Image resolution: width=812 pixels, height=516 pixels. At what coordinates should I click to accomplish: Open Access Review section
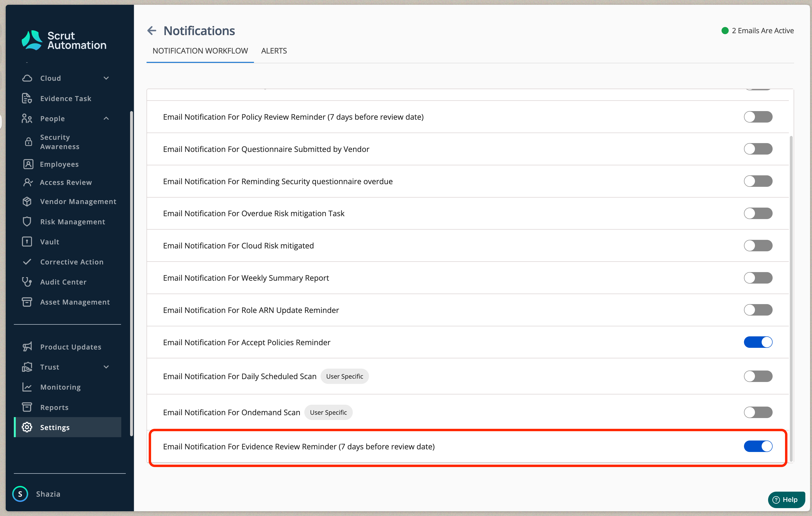[x=66, y=183]
